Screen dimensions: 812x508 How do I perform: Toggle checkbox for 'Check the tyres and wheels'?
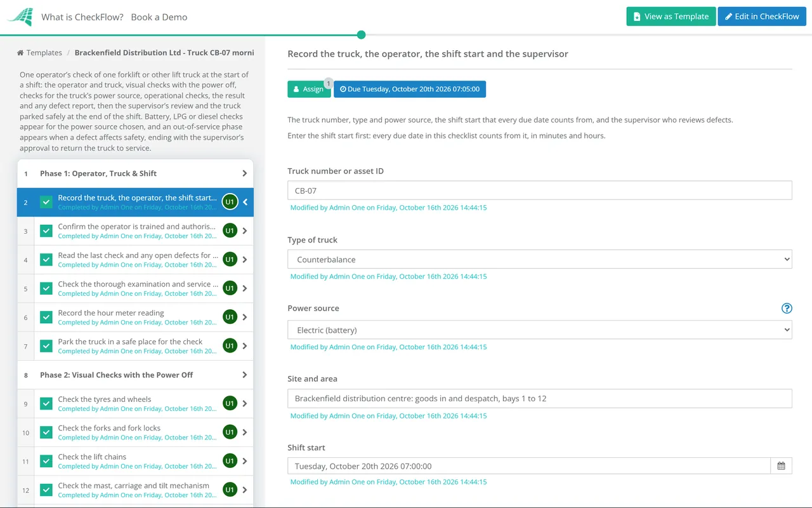coord(46,403)
